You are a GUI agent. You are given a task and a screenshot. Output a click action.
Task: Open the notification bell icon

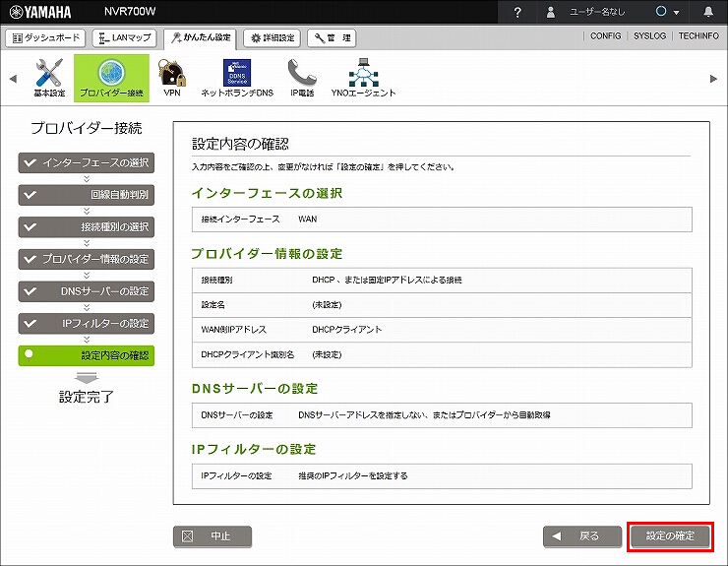click(x=708, y=12)
